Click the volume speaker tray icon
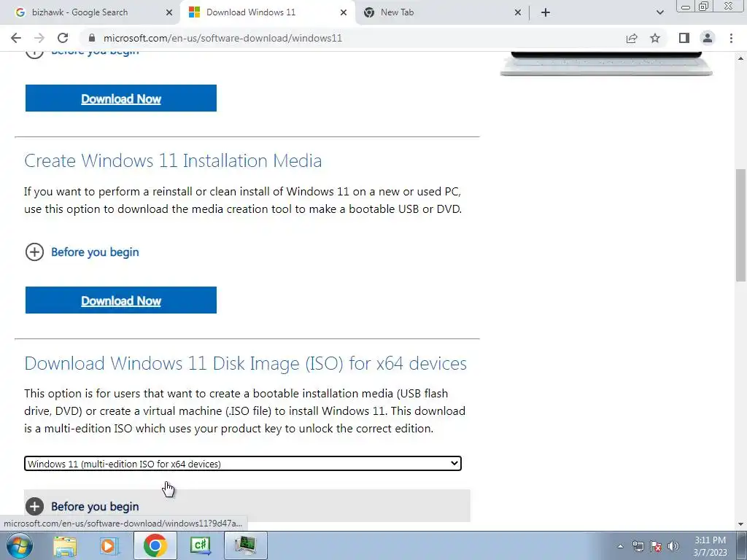This screenshot has width=747, height=560. click(673, 546)
